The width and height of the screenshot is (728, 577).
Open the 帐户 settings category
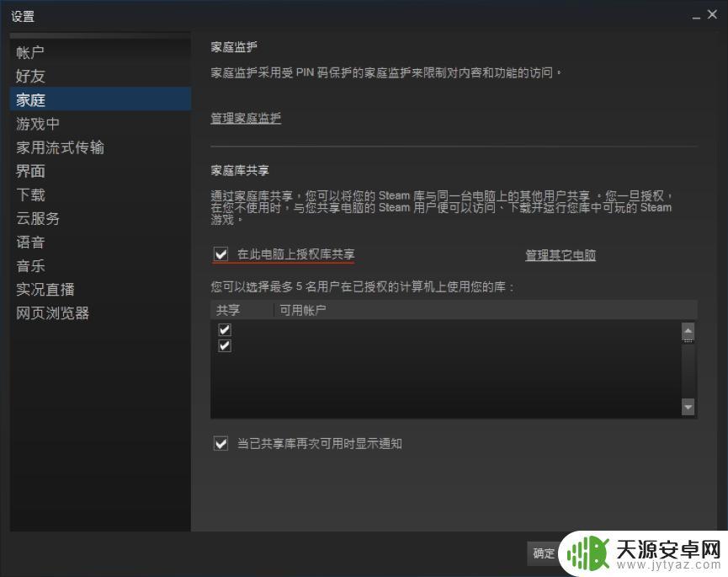coord(100,52)
